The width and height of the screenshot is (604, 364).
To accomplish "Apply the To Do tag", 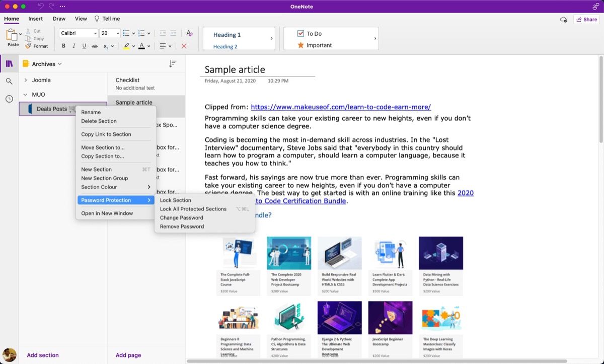I will [x=311, y=33].
